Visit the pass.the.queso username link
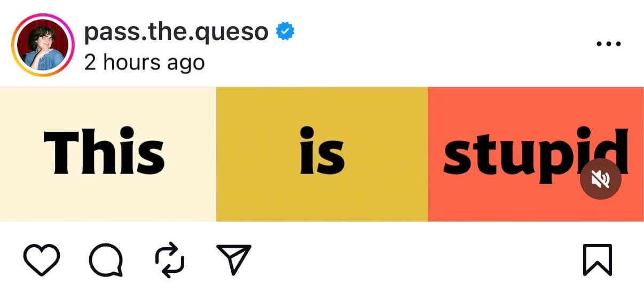 [176, 33]
